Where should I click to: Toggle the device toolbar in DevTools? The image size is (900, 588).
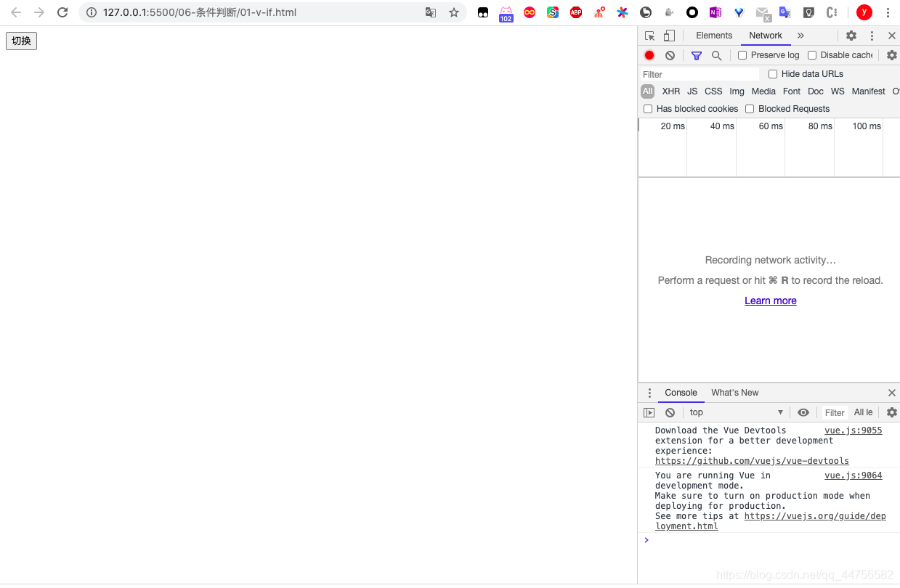pyautogui.click(x=669, y=36)
